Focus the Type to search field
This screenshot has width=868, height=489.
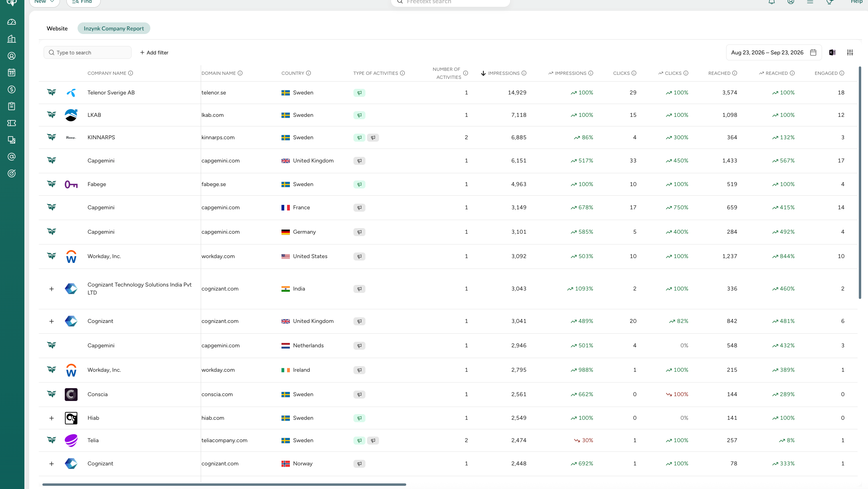pyautogui.click(x=88, y=52)
